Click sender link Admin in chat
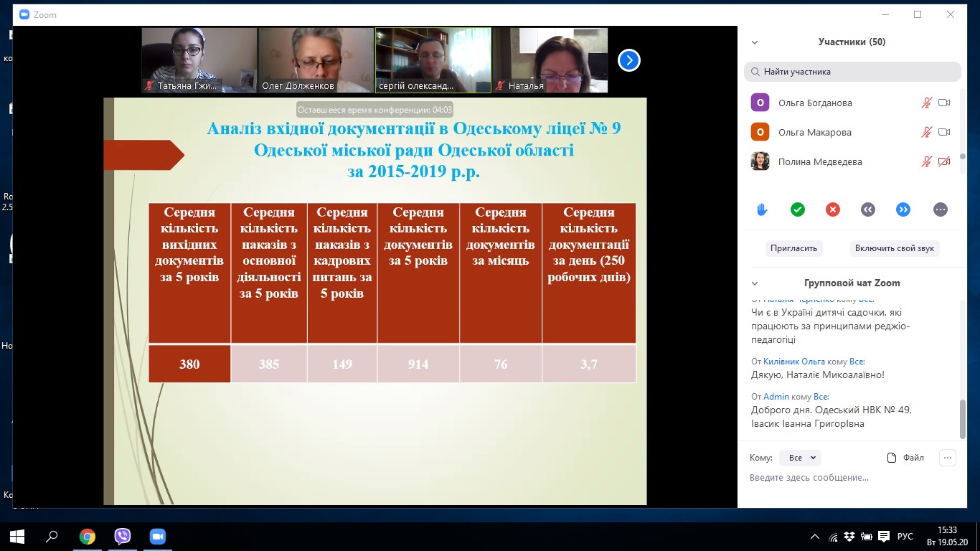Viewport: 980px width, 551px height. 776,397
